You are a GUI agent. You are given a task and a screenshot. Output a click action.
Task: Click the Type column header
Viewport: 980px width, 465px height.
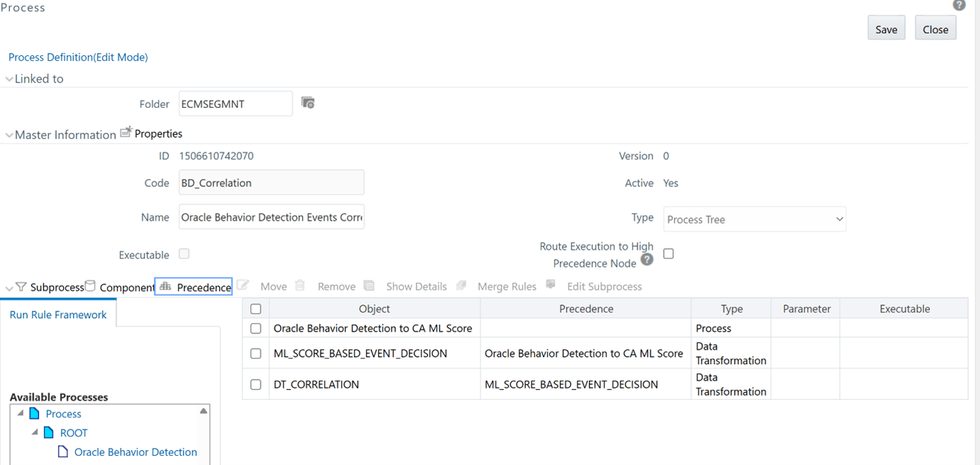click(731, 308)
